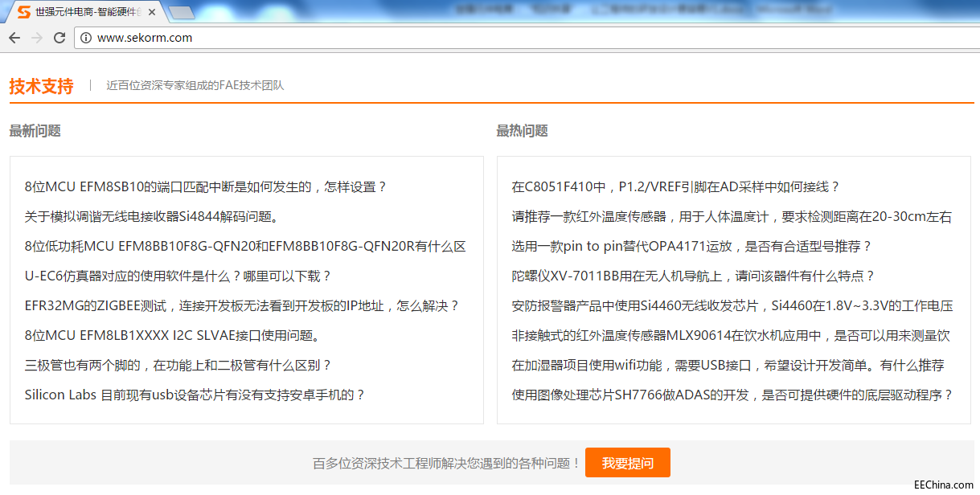Open the EFR32MG ZIGBEE测试 question
The image size is (980, 495).
(242, 306)
